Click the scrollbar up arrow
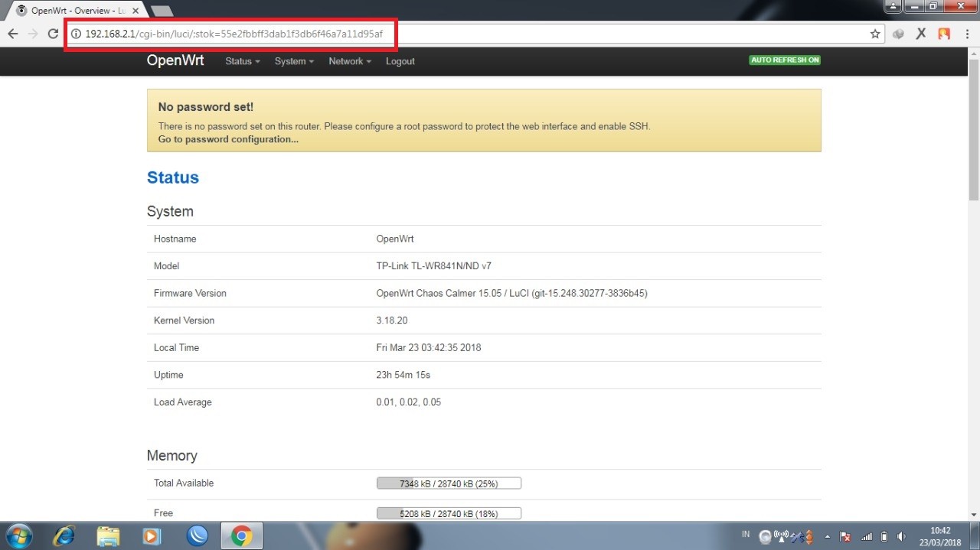980x550 pixels. [x=974, y=53]
